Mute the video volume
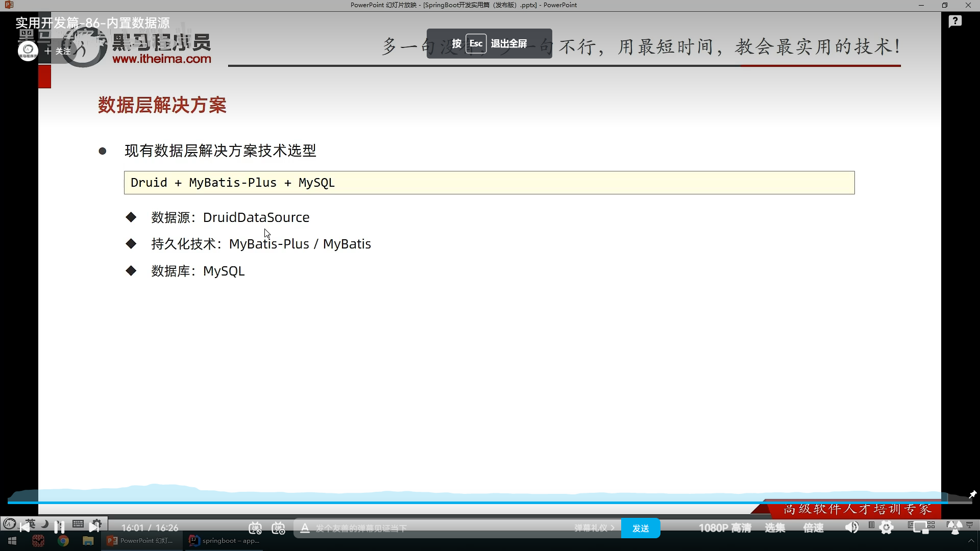This screenshot has height=551, width=980. click(851, 528)
